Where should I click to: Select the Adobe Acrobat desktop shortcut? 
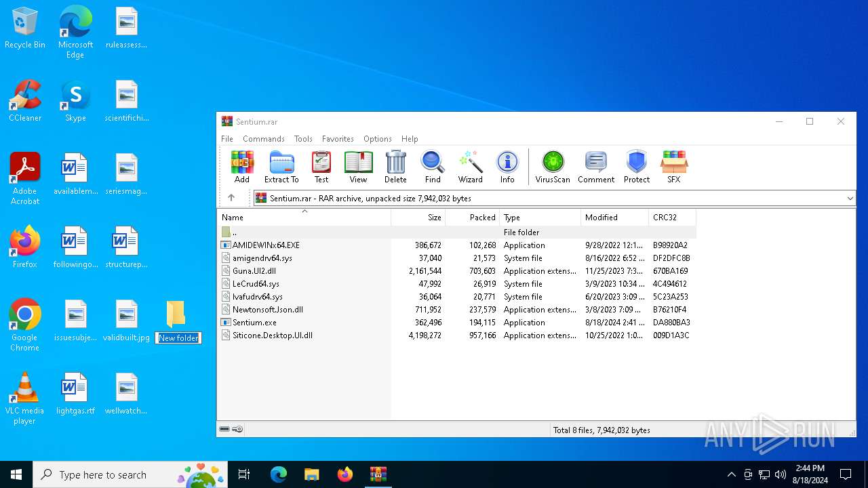(x=25, y=179)
